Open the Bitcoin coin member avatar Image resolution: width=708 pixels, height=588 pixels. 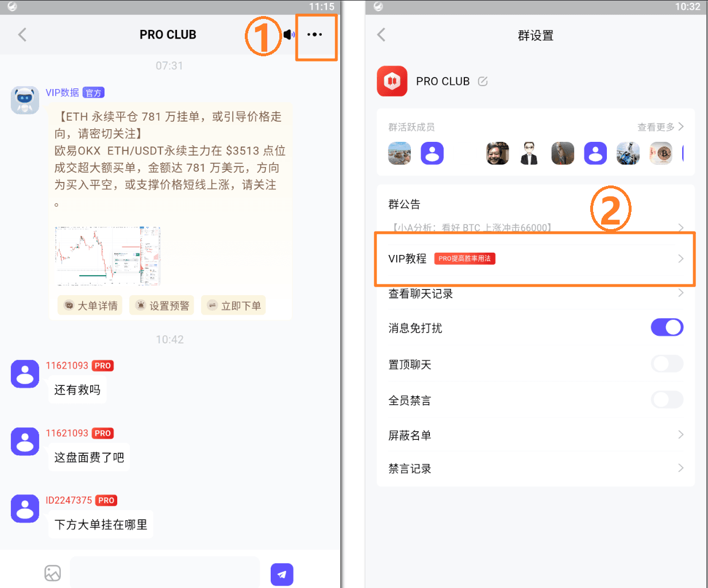661,153
